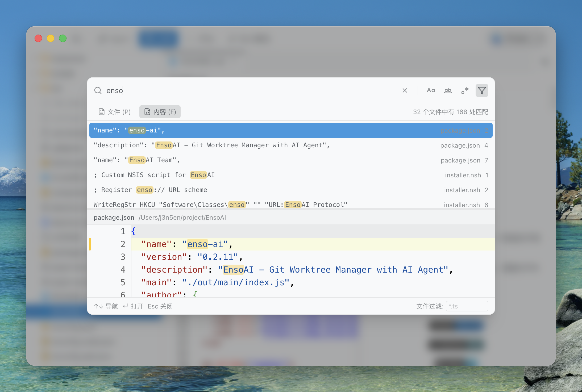Click inside the *.ts file filter box
The image size is (582, 392).
[x=467, y=306]
